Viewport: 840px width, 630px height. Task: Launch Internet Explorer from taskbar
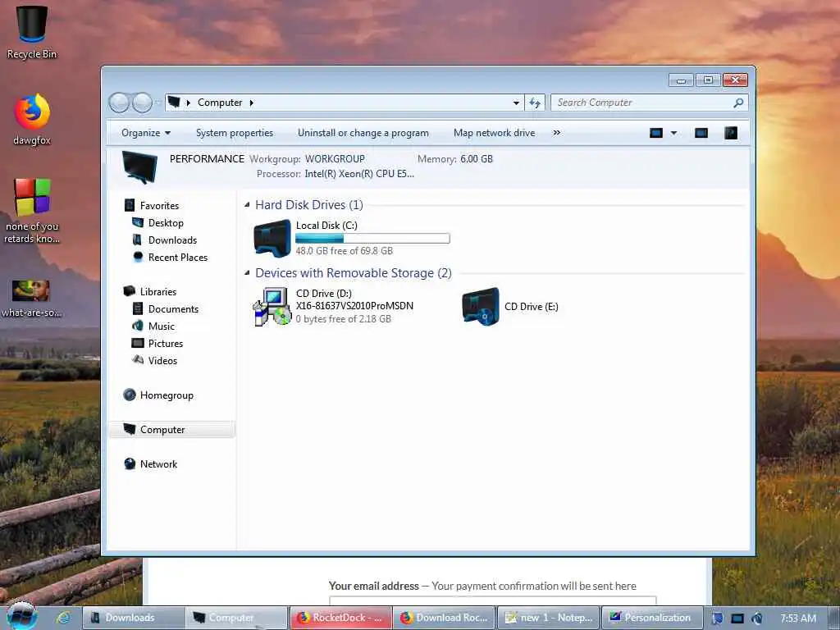[64, 618]
